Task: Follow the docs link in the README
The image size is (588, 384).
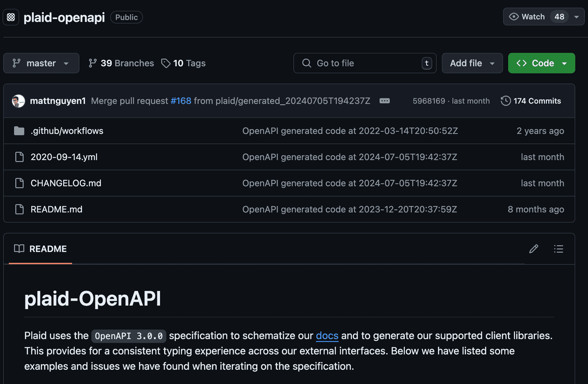Action: tap(327, 336)
